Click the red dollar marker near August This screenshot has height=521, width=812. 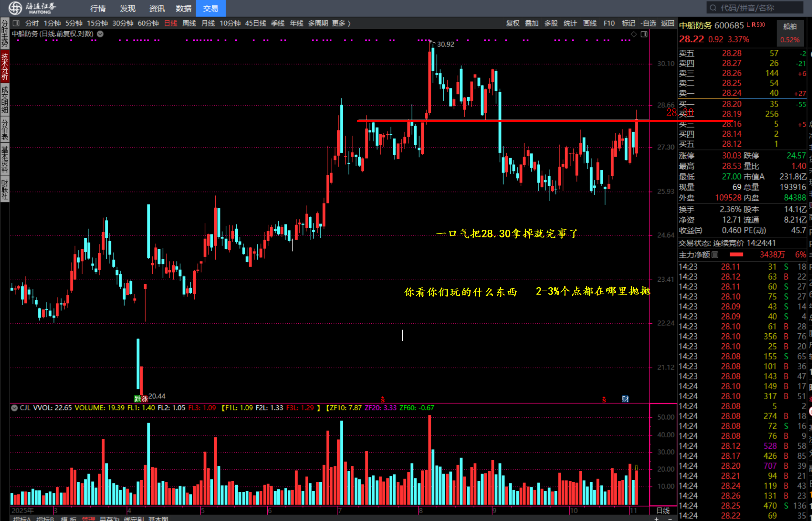click(383, 399)
